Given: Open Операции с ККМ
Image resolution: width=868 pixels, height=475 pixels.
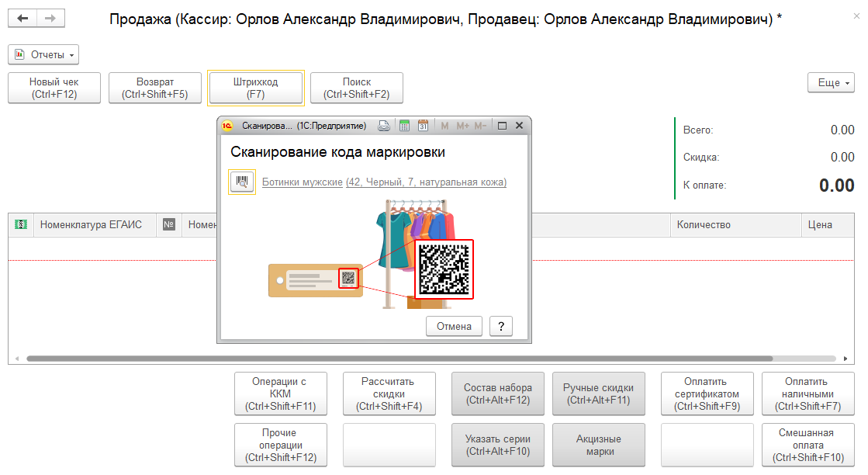Looking at the screenshot, I should [281, 394].
